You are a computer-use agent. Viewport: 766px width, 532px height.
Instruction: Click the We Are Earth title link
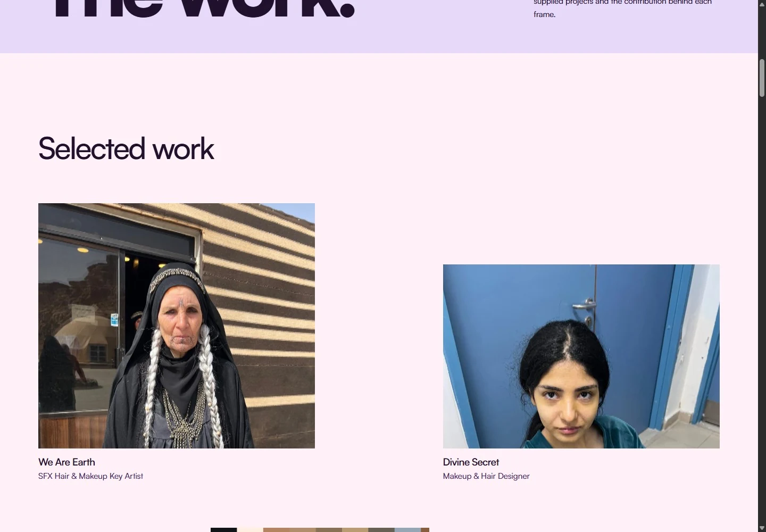point(66,462)
